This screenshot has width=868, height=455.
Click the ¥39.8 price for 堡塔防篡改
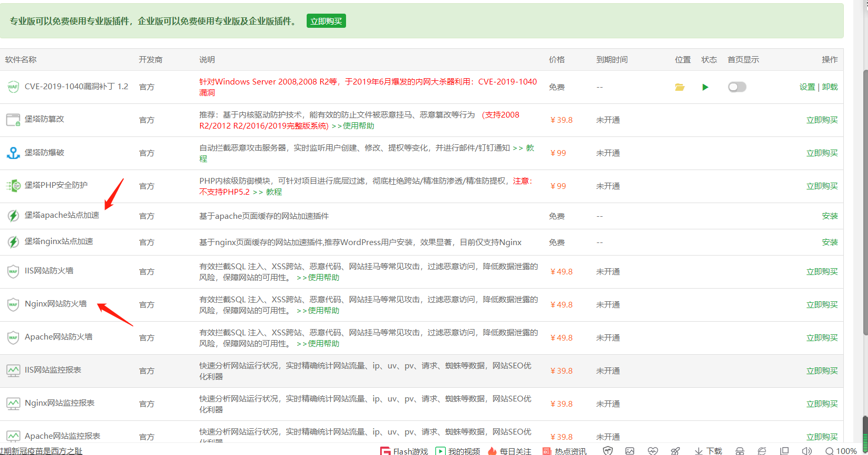coord(561,120)
